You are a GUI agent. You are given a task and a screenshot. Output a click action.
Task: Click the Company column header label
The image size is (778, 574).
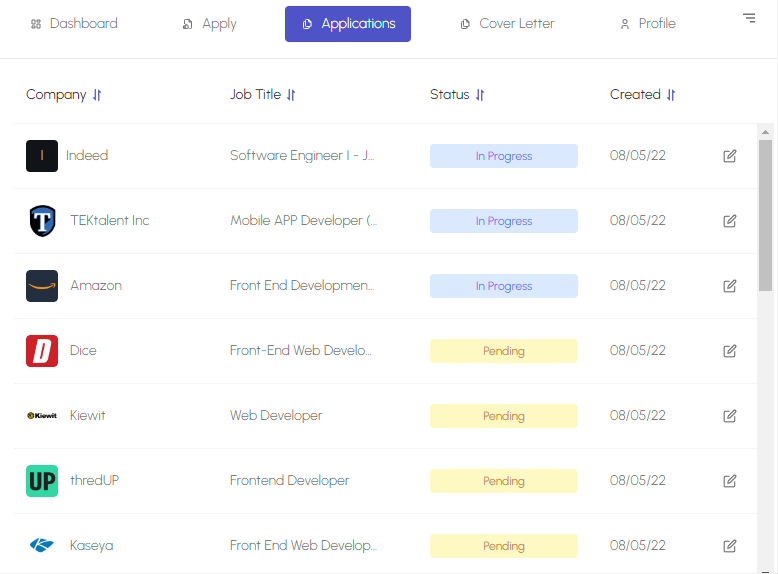pos(56,95)
